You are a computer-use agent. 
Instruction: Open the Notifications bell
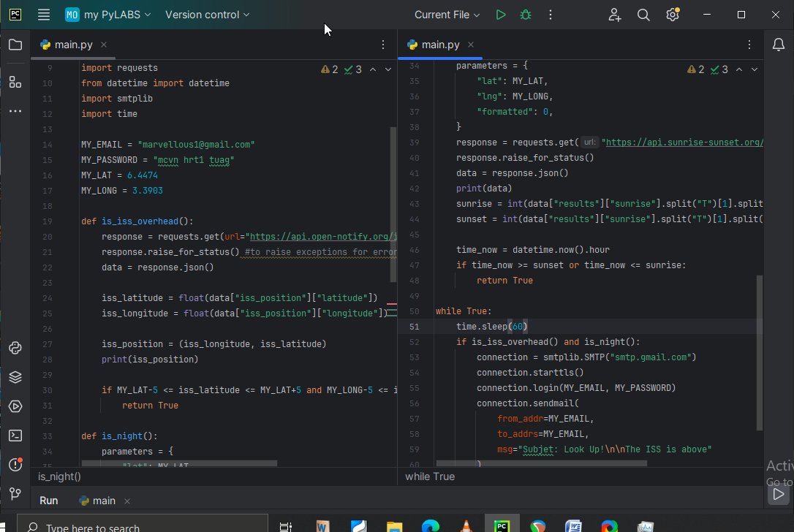(779, 45)
